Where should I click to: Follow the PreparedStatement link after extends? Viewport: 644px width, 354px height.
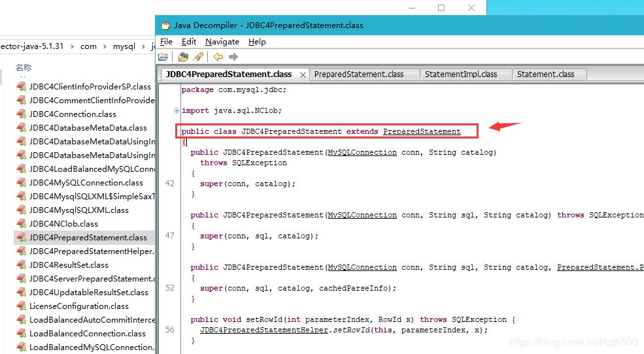[422, 131]
